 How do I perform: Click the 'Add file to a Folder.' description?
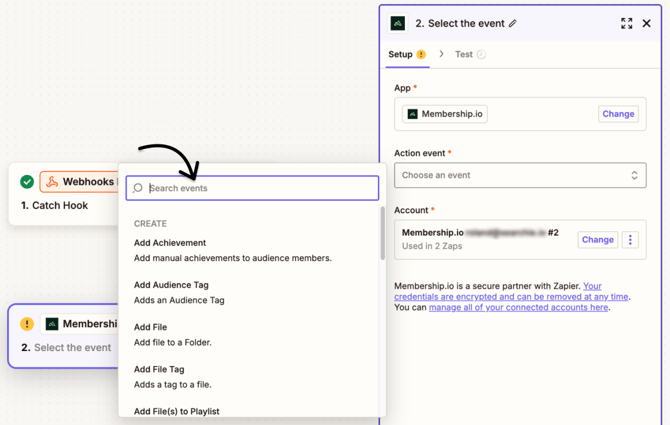[x=173, y=343]
